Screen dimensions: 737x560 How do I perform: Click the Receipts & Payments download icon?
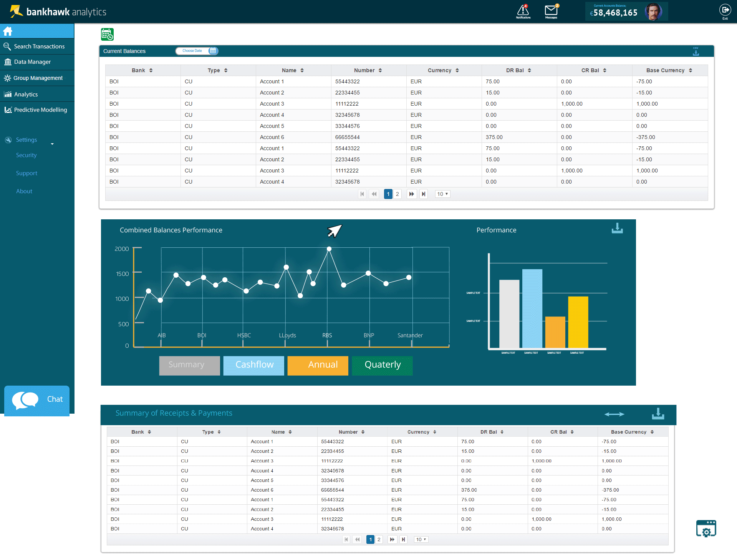(x=658, y=414)
